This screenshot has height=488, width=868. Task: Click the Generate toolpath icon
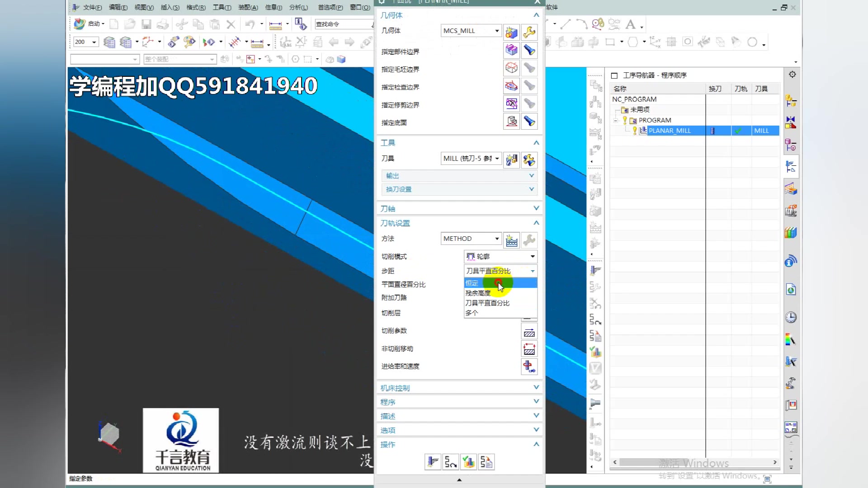coord(433,462)
